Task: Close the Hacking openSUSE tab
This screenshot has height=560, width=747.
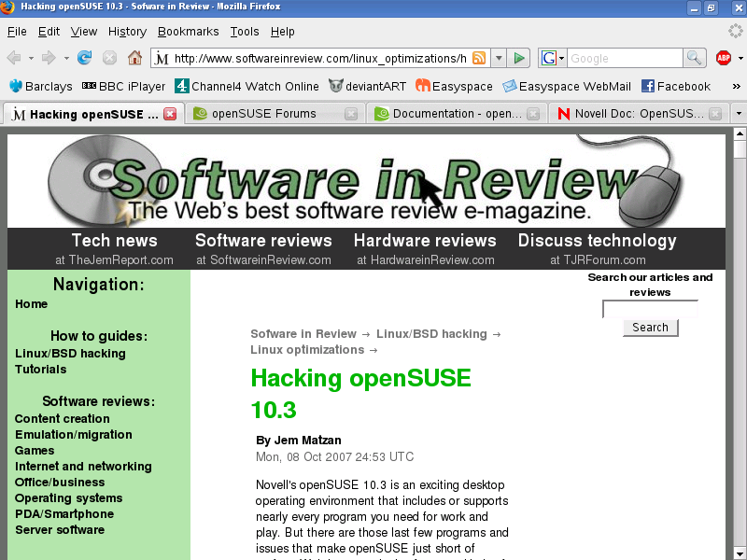Action: point(170,114)
